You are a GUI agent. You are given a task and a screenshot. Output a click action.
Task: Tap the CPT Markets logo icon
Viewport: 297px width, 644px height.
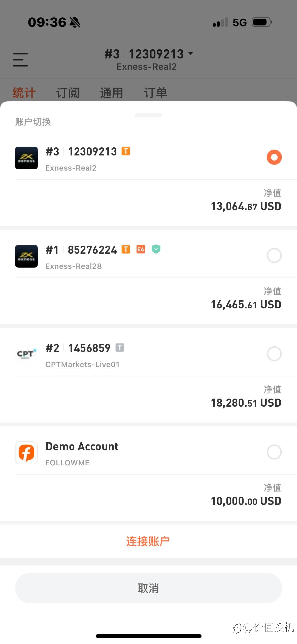tap(26, 355)
